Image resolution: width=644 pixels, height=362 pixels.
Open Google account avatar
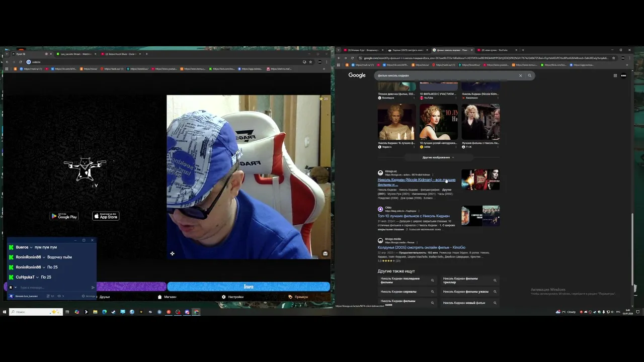[x=623, y=75]
